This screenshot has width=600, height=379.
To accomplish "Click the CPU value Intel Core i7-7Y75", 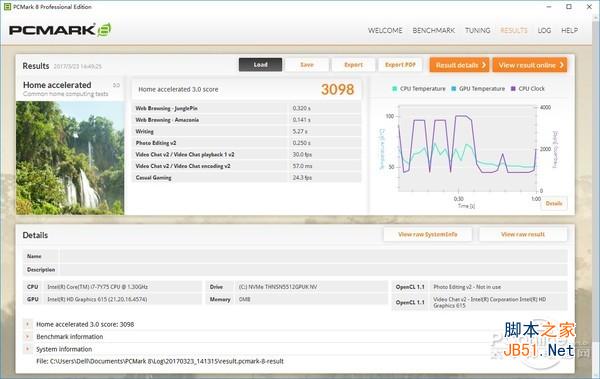I will [x=98, y=287].
